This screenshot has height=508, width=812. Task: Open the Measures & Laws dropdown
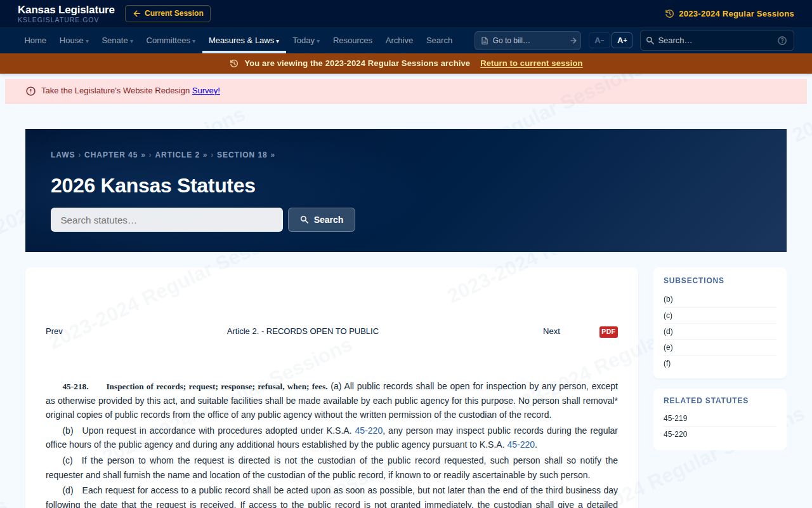pyautogui.click(x=244, y=41)
